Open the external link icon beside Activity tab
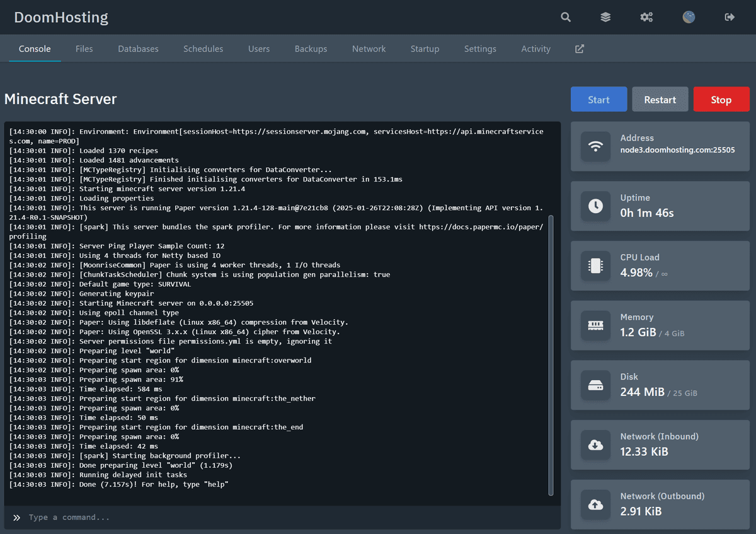The width and height of the screenshot is (756, 534). click(579, 49)
